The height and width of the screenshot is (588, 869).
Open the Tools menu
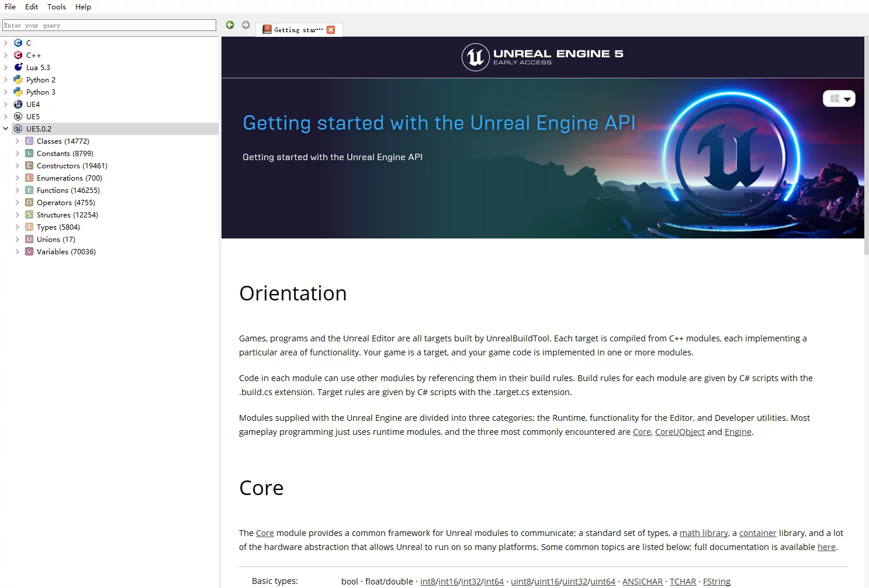(57, 6)
